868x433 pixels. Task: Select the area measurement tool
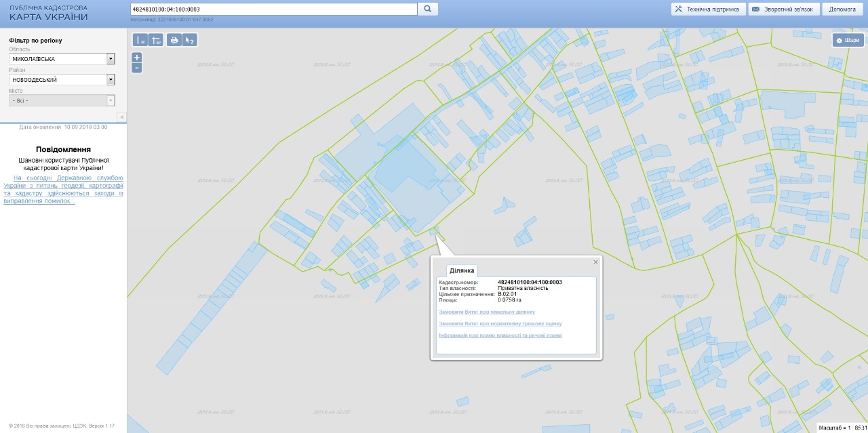coord(156,40)
